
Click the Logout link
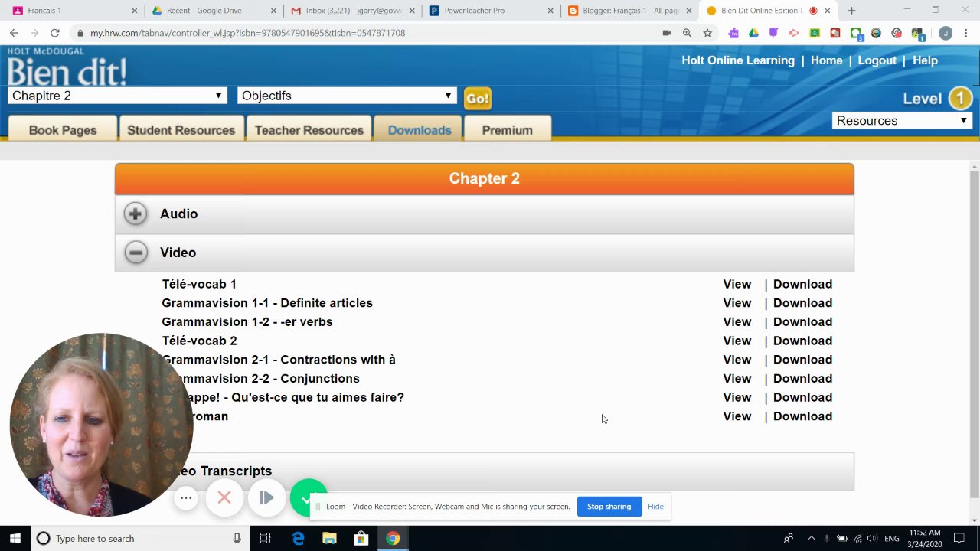[x=877, y=60]
